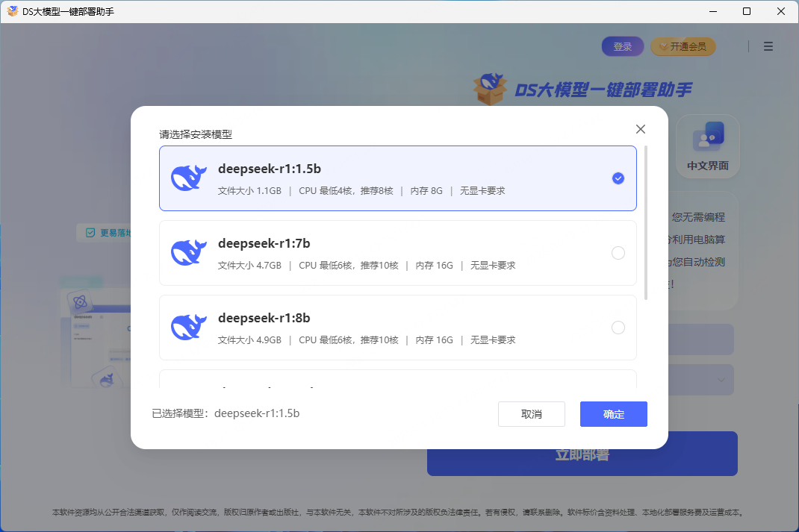Click the 登录 login button

click(x=623, y=46)
